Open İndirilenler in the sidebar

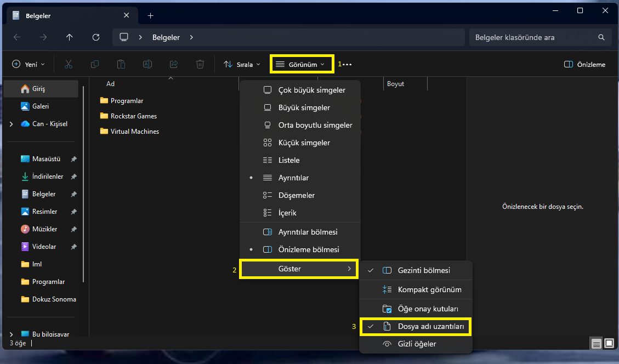(x=41, y=177)
